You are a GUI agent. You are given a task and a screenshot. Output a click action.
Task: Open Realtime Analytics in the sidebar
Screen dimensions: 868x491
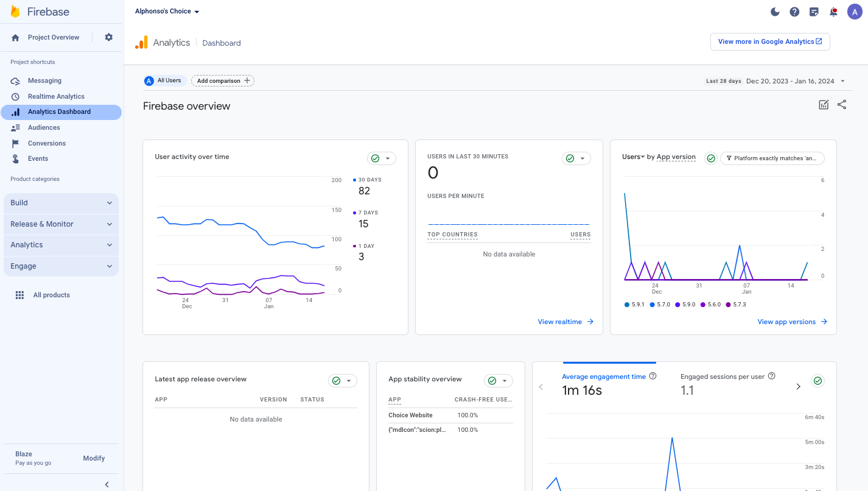tap(56, 96)
